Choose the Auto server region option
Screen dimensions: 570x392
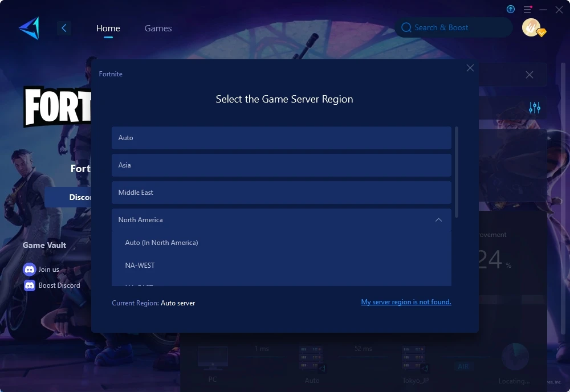coord(281,138)
